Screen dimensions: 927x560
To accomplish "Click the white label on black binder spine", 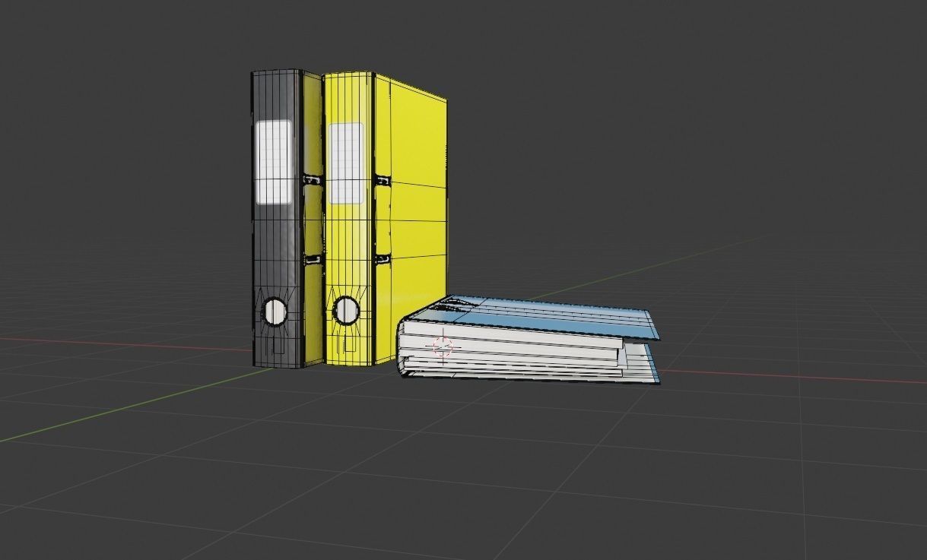I will point(274,162).
